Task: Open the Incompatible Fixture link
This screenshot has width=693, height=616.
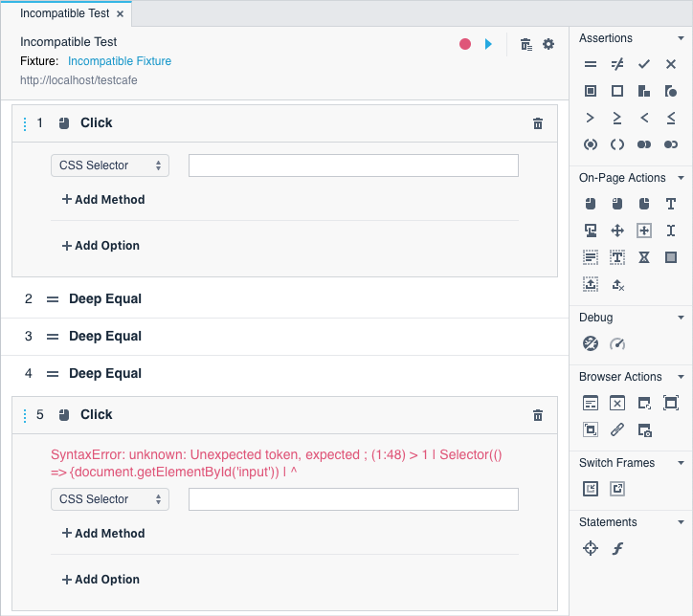Action: point(120,61)
